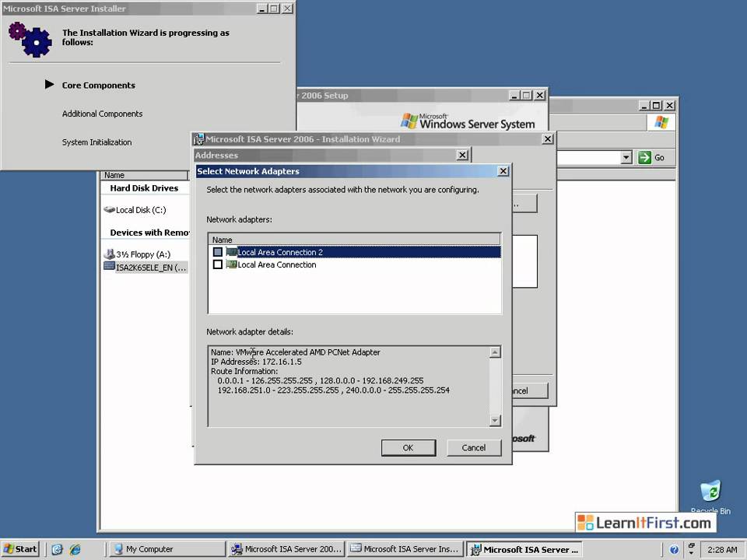Click the Name: VMware Accelerated AMD PCNet line
This screenshot has height=560, width=747.
[296, 352]
